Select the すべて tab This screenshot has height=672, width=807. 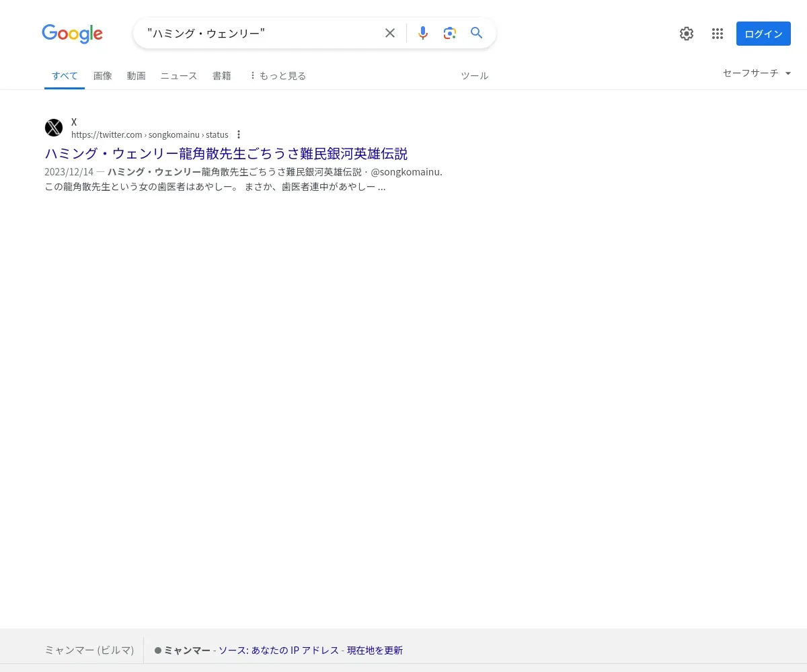click(65, 76)
